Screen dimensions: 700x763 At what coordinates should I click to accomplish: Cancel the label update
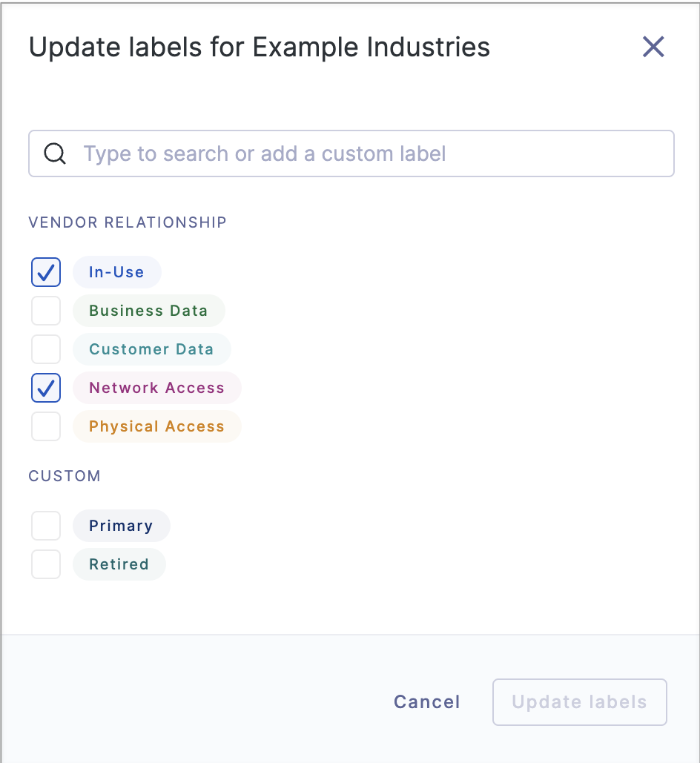pyautogui.click(x=427, y=701)
